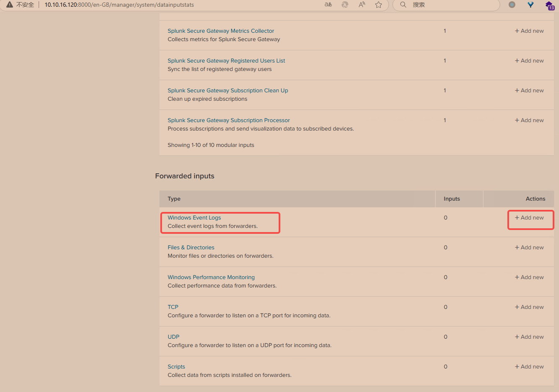Open Splunk Secure Gateway Metrics Collector link
Viewport: 559px width, 392px height.
(221, 31)
